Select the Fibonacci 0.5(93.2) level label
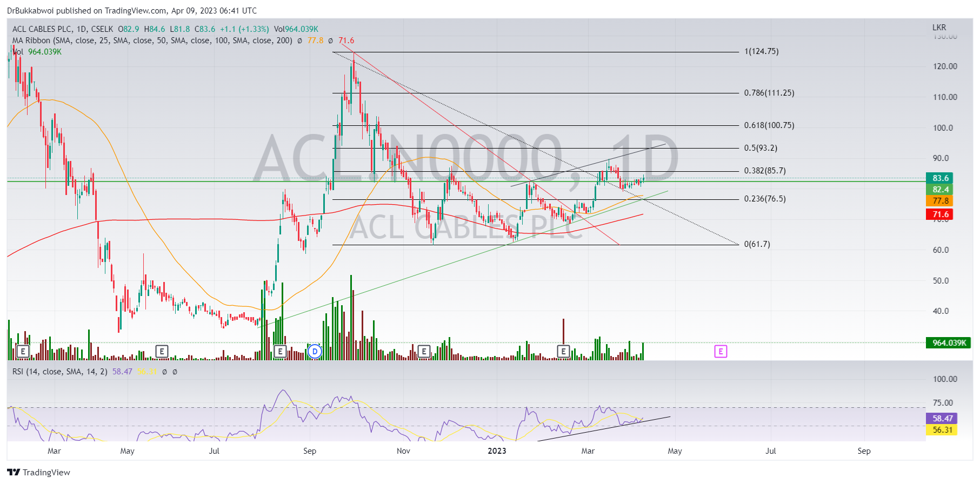 pos(761,148)
